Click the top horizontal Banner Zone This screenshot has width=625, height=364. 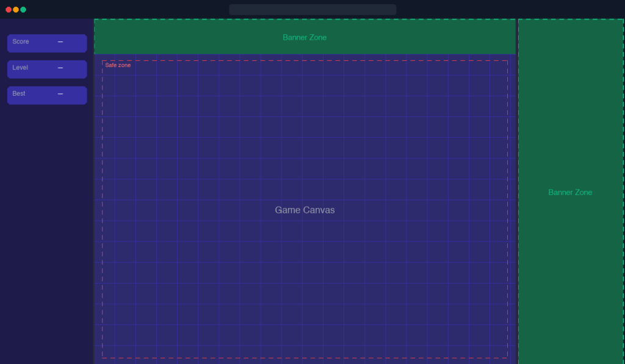[183, 37]
